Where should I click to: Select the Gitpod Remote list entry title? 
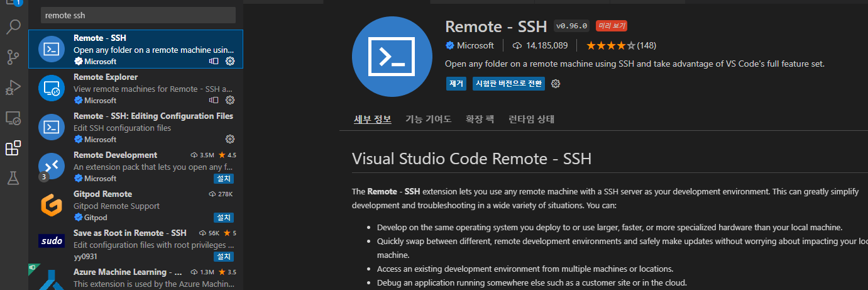click(x=102, y=194)
